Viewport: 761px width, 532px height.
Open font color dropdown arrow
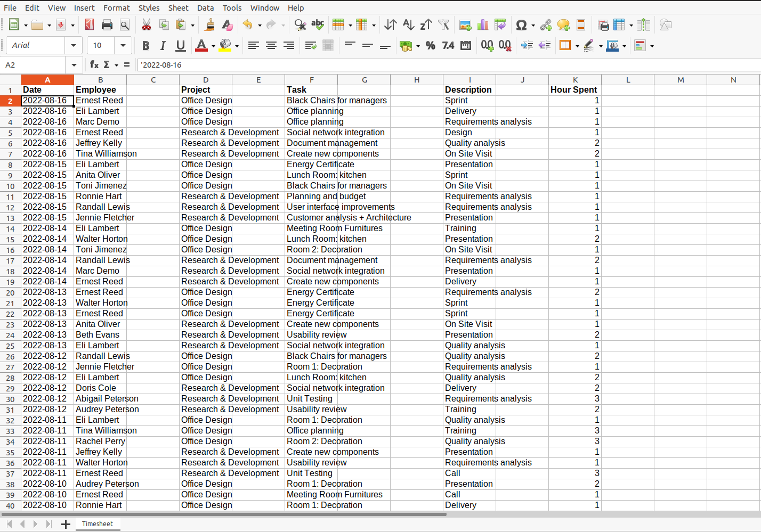point(214,46)
